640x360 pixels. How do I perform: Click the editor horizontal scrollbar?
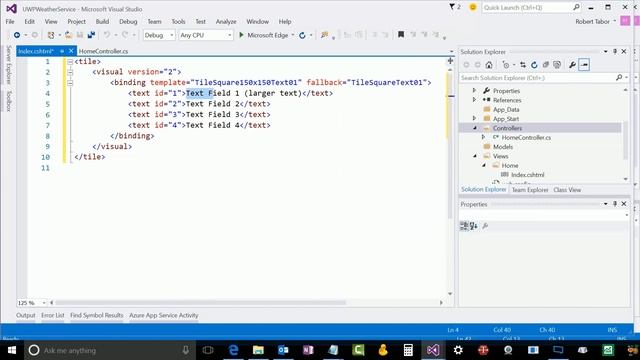(x=200, y=303)
